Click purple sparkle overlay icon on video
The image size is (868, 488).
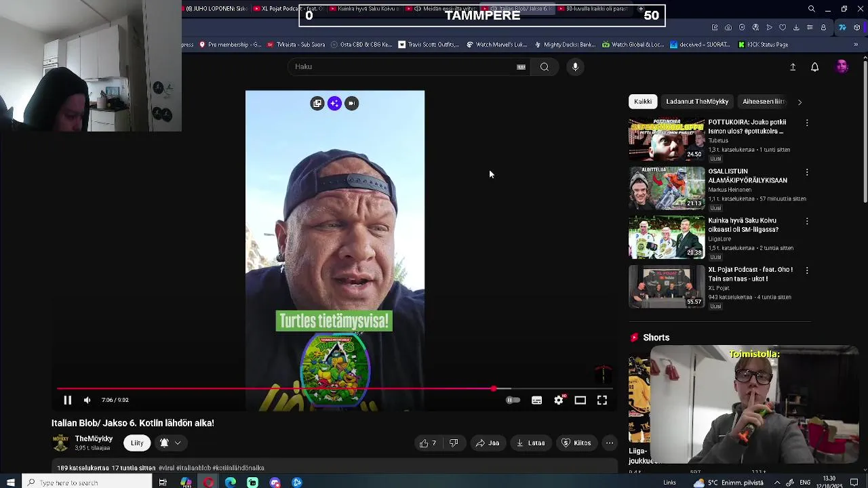coord(334,103)
